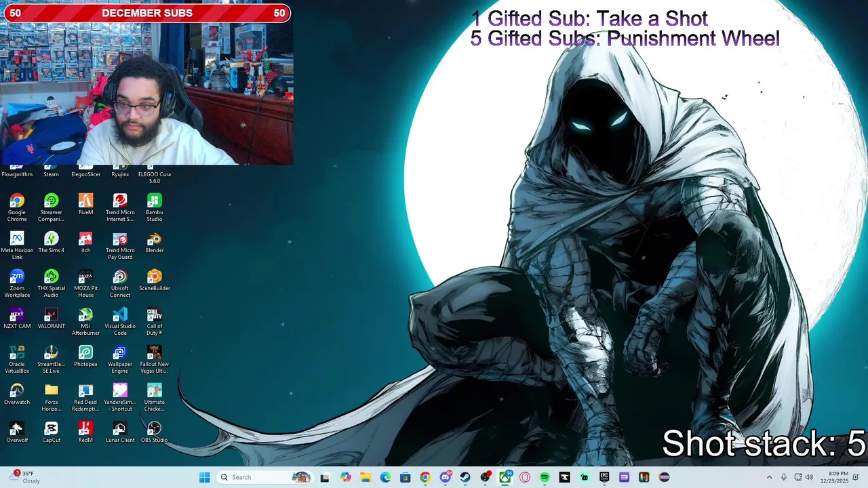
Task: Select the RedM desktop icon
Action: (x=85, y=432)
